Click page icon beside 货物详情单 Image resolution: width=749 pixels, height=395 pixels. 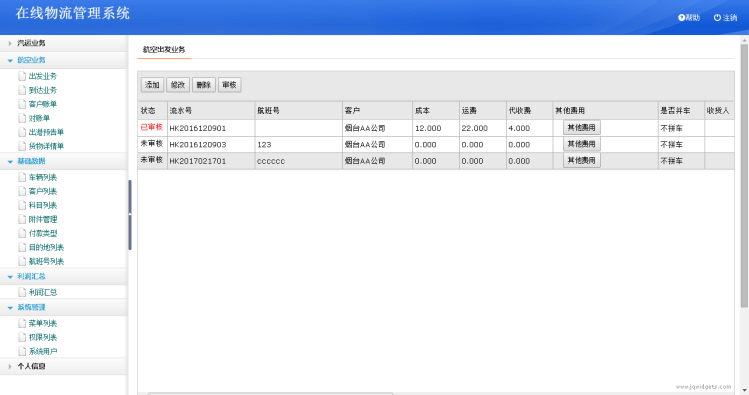[x=22, y=146]
